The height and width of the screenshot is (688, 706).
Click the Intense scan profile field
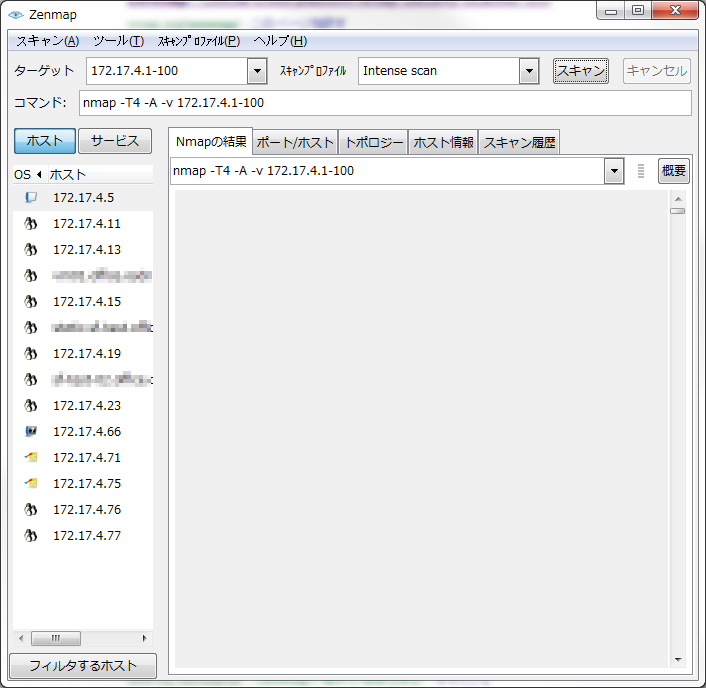[439, 71]
